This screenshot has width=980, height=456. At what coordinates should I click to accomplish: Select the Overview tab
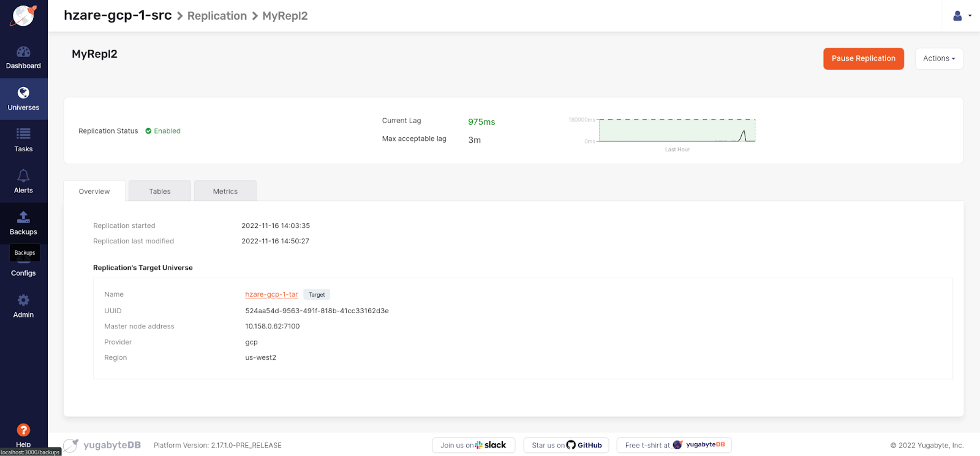tap(94, 191)
